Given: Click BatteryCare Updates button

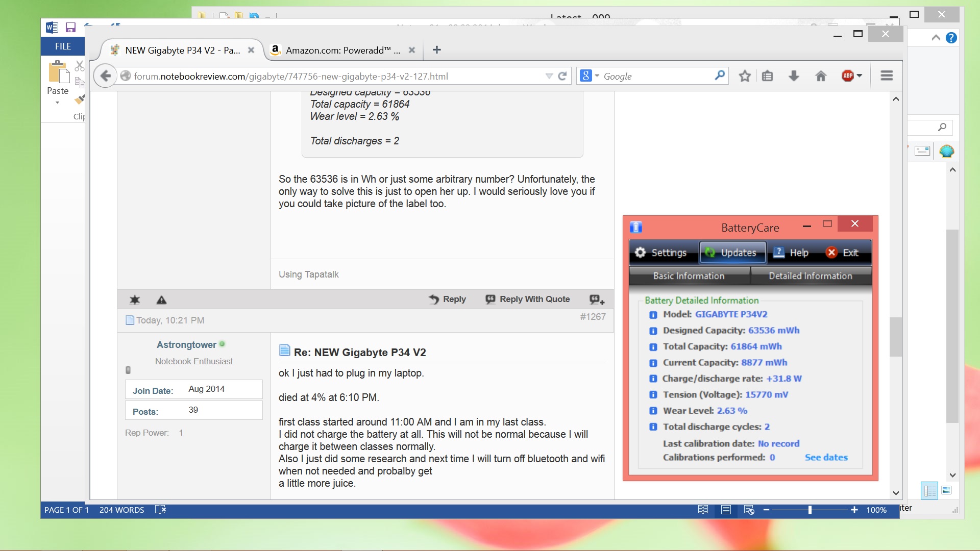Looking at the screenshot, I should pyautogui.click(x=732, y=253).
